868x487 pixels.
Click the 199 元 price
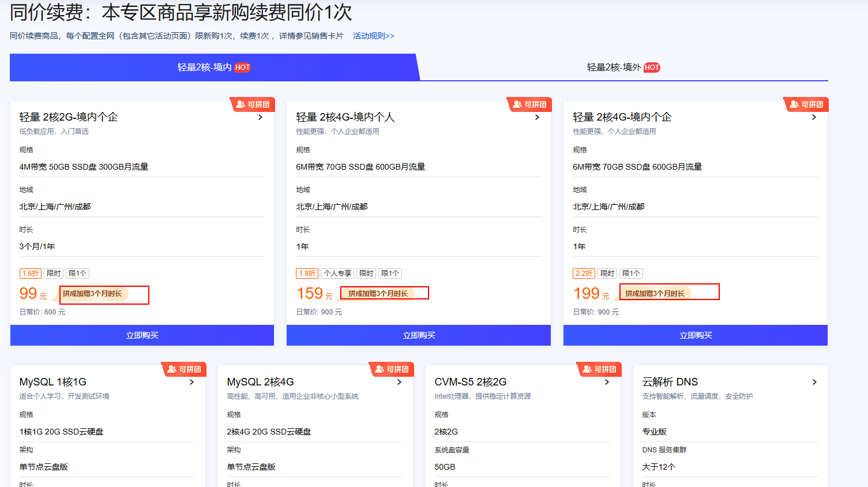[x=592, y=294]
